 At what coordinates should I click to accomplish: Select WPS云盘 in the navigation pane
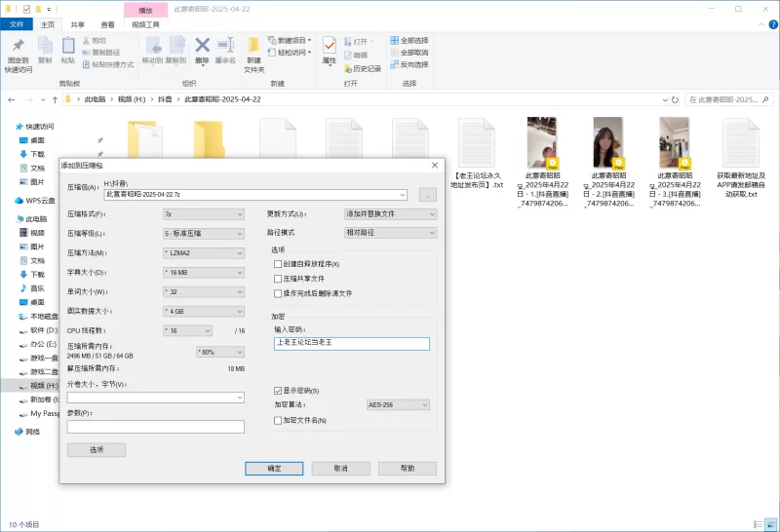pyautogui.click(x=35, y=201)
